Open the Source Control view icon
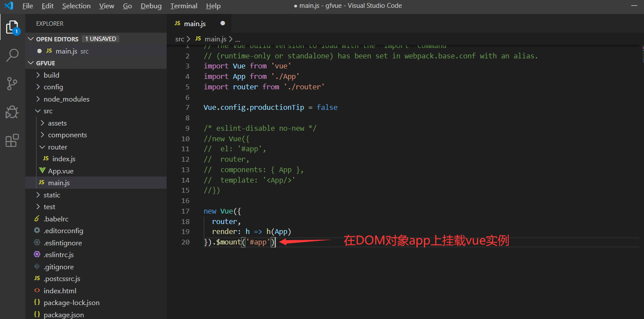 coord(12,83)
